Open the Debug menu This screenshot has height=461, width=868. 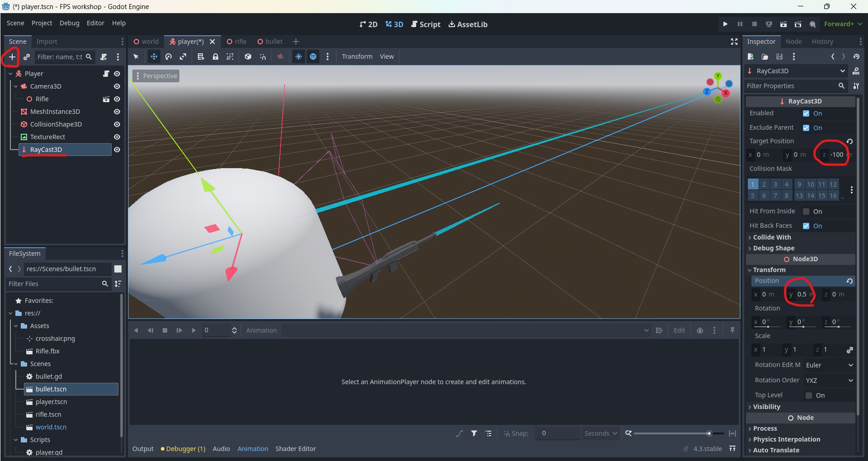69,23
